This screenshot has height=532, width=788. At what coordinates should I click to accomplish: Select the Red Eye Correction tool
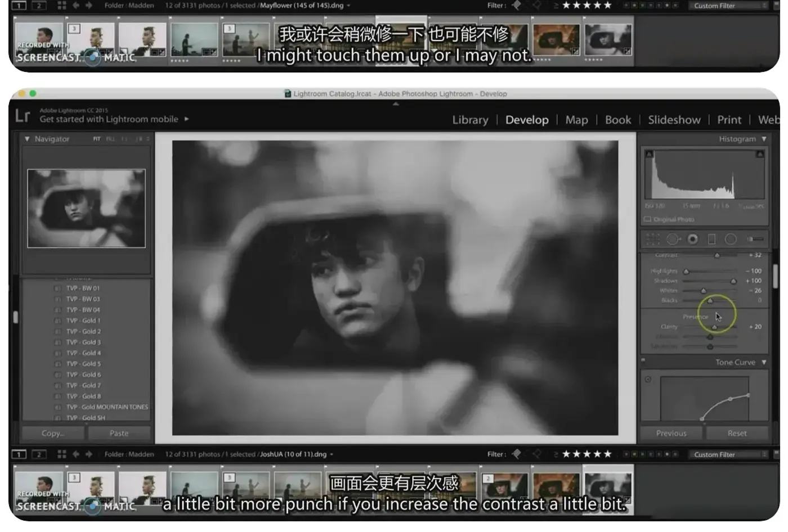[693, 240]
